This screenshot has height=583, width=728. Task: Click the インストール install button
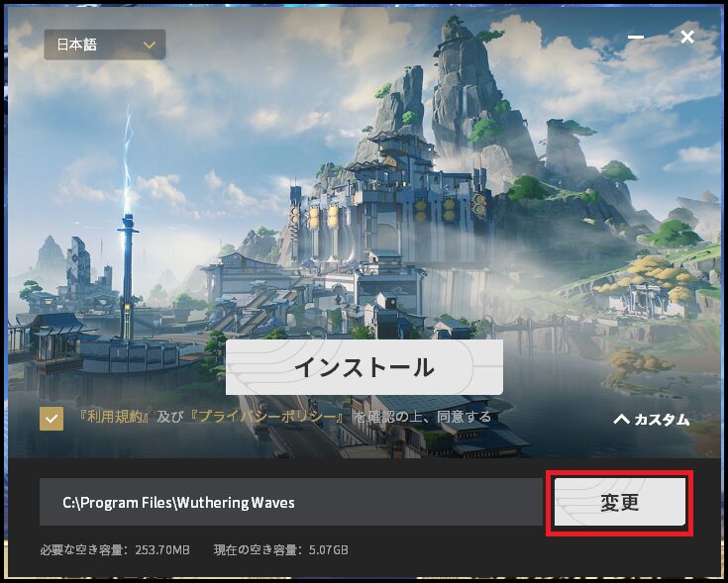364,367
